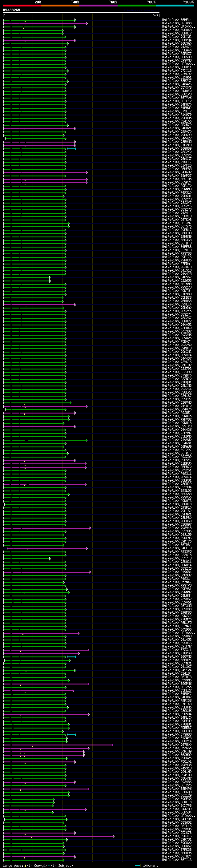197x868 pixels.
Task: Select hit UniRef100_C6FAW9
Action: coord(177,446)
